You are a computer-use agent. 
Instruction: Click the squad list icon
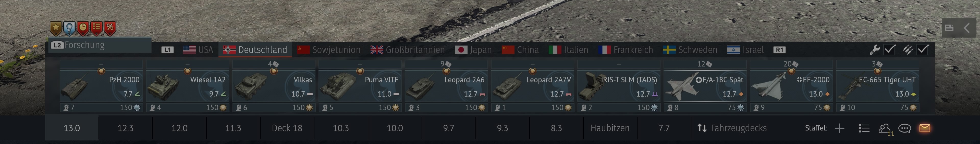point(864,128)
